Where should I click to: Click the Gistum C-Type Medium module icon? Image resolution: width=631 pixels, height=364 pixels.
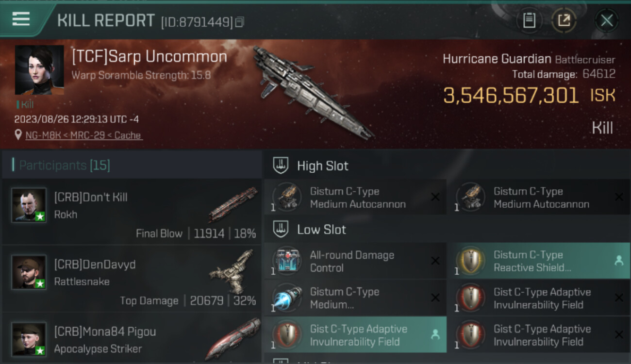pyautogui.click(x=287, y=298)
